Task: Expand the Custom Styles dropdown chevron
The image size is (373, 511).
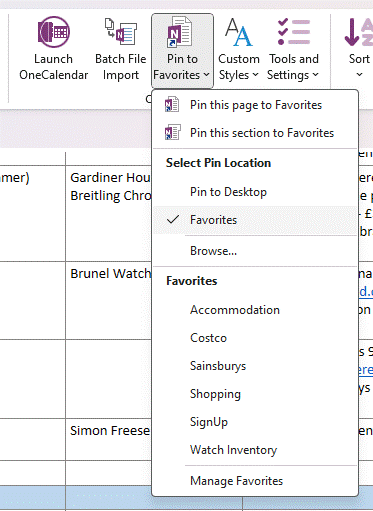Action: (x=255, y=75)
